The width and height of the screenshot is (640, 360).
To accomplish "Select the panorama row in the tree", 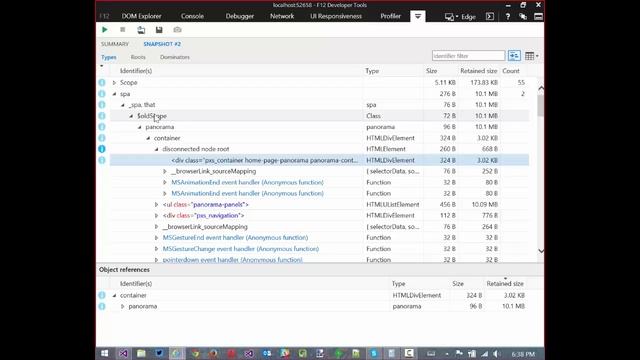I will (x=319, y=127).
